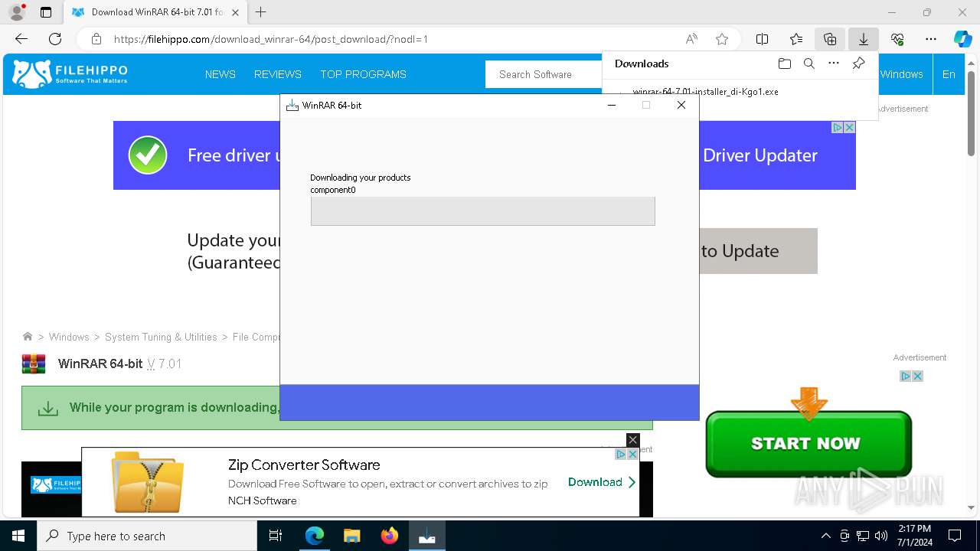Viewport: 980px width, 551px height.
Task: Open the Edge profile avatar
Action: pyautogui.click(x=16, y=12)
